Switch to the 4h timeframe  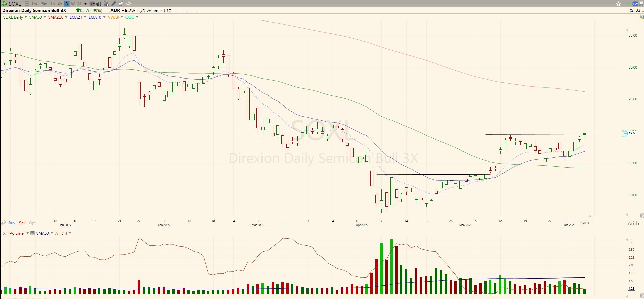[x=60, y=4]
